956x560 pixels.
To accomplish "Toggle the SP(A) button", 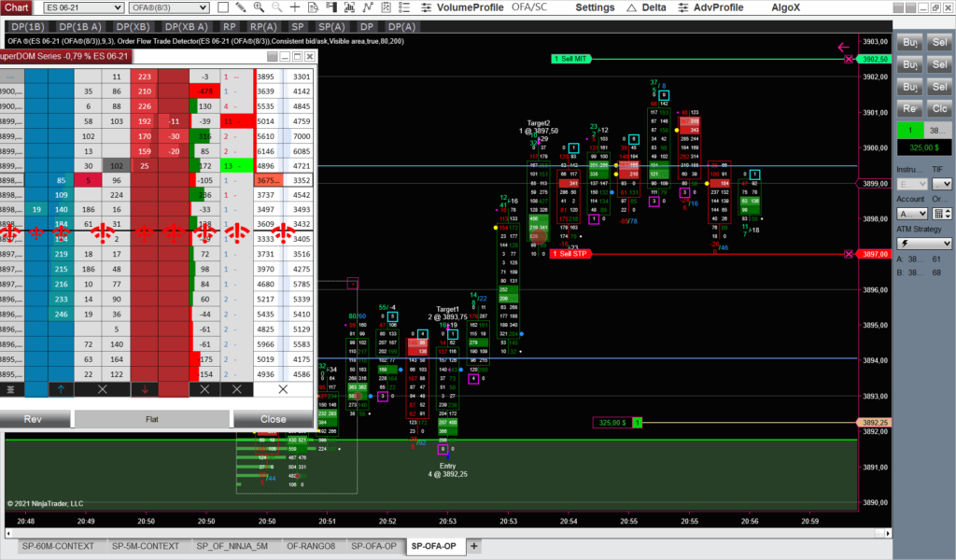I will coord(331,27).
